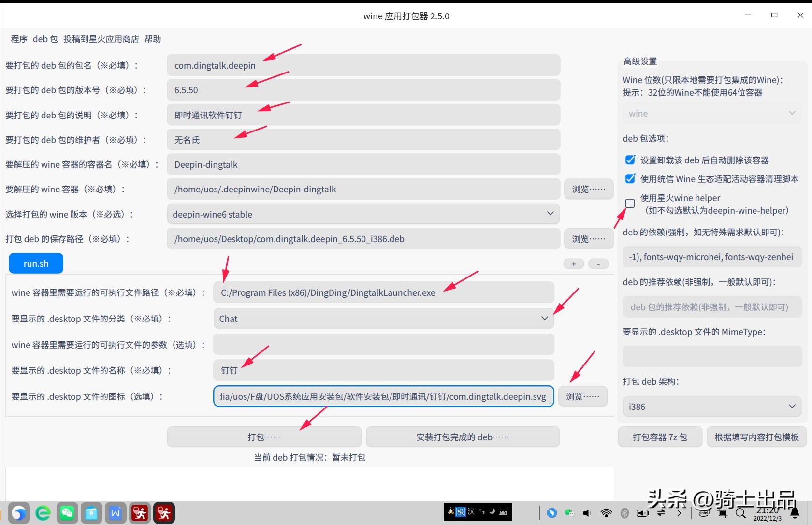Image resolution: width=812 pixels, height=525 pixels.
Task: Open the 程序 menu
Action: [18, 39]
